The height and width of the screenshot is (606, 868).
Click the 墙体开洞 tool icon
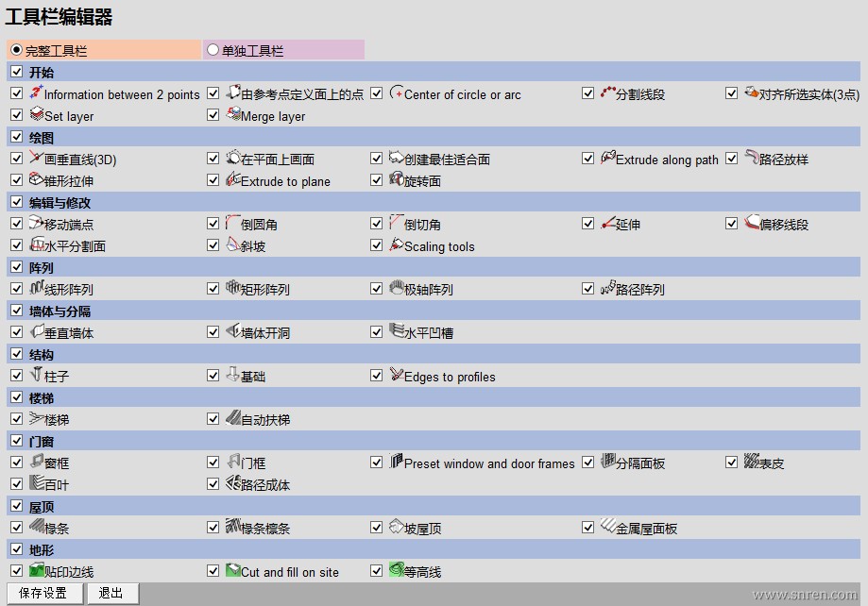pyautogui.click(x=233, y=331)
